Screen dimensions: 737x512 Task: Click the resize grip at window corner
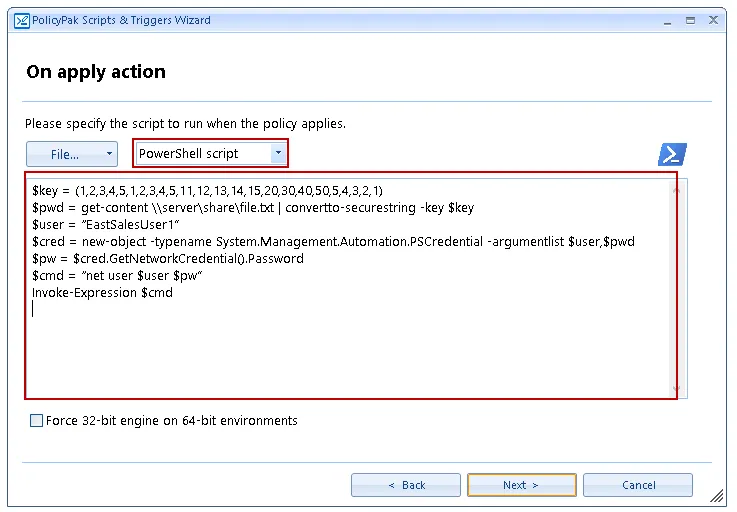pos(717,497)
